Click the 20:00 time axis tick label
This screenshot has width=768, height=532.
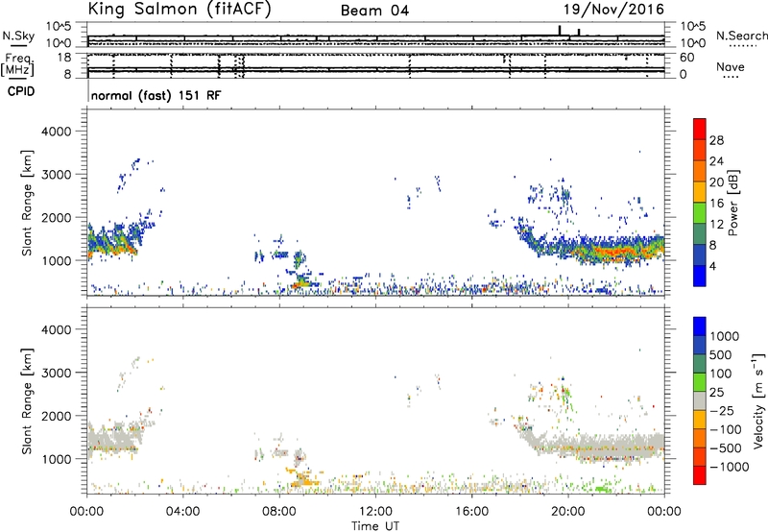[x=568, y=512]
